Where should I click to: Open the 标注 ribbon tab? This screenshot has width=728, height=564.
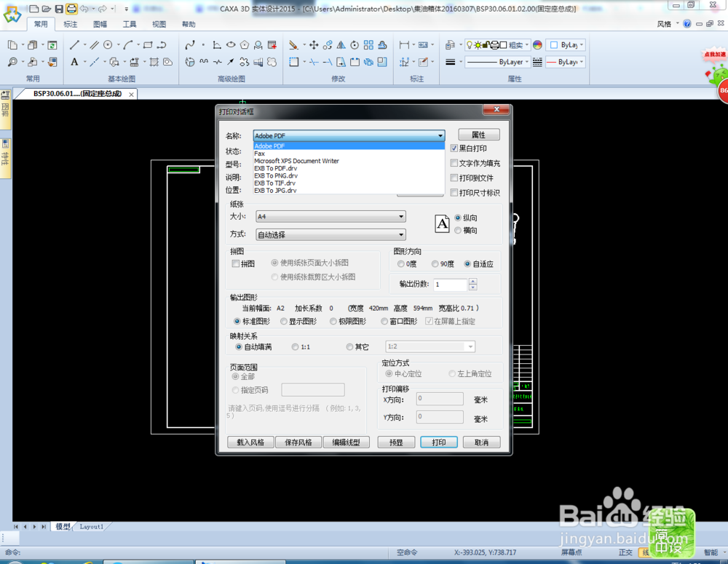click(x=71, y=24)
